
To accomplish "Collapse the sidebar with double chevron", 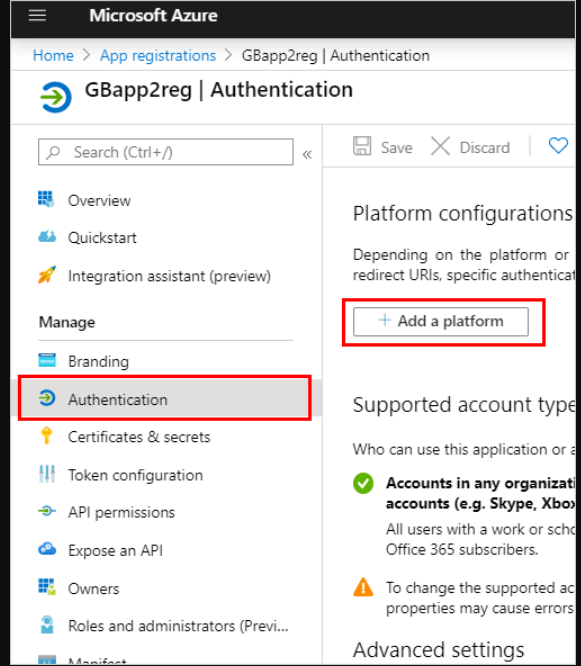I will [307, 154].
